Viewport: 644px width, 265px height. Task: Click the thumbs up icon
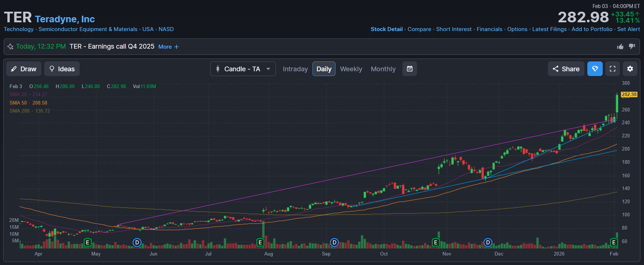[620, 46]
